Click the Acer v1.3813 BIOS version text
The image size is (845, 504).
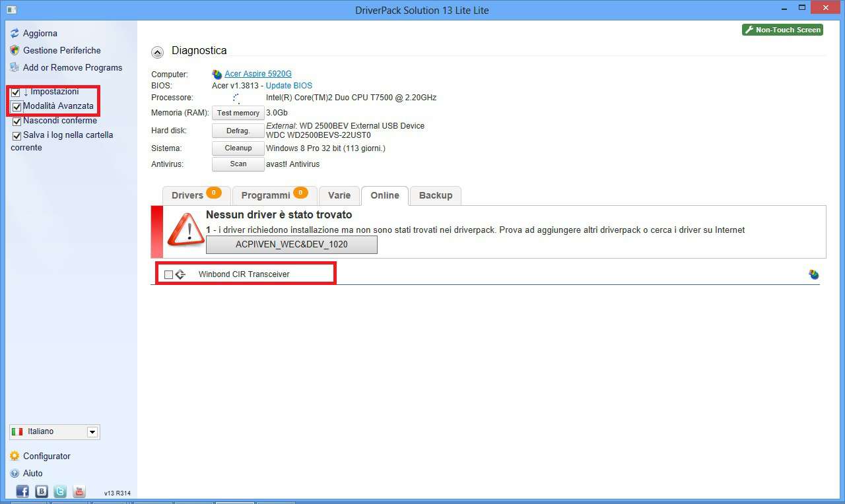coord(236,86)
